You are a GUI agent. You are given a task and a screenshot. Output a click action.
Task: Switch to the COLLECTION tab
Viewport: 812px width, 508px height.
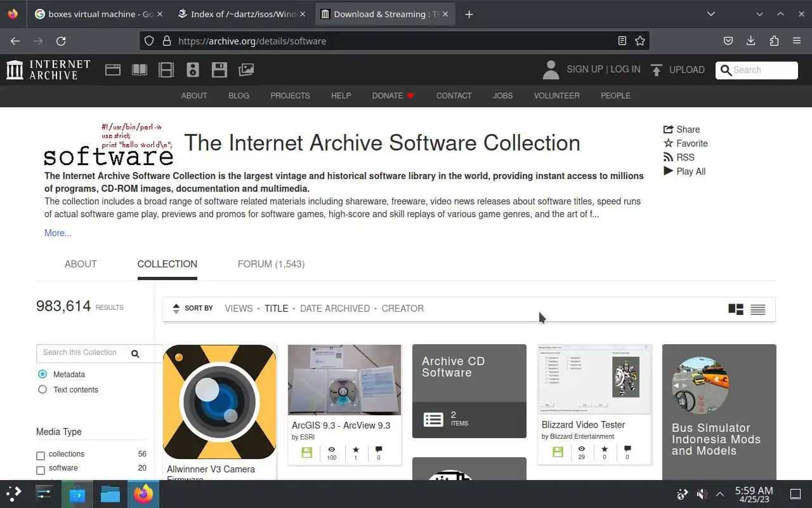167,264
